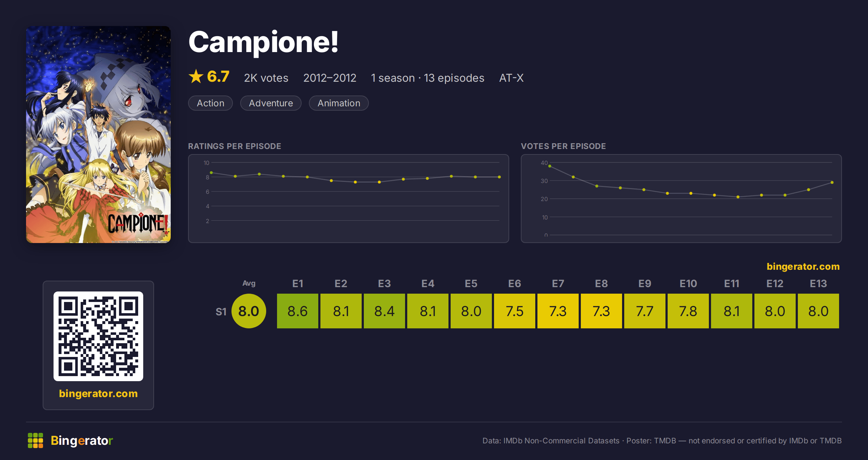Click the E7 rating cell 7.3
The width and height of the screenshot is (868, 460).
coord(558,311)
